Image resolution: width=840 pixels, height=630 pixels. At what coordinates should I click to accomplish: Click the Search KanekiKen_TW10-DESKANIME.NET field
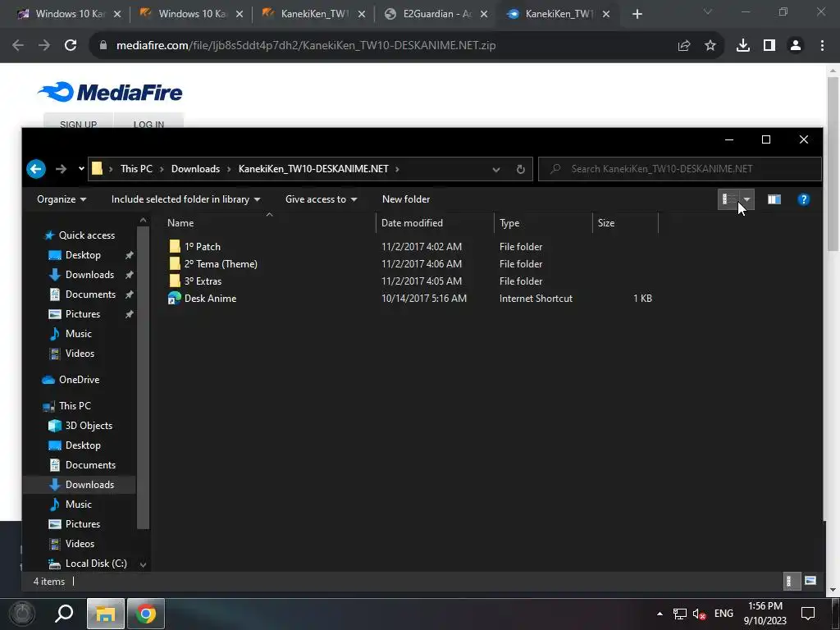(x=680, y=169)
